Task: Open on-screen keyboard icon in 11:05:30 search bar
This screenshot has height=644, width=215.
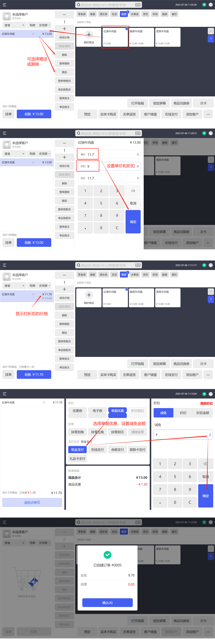Action: [138, 5]
